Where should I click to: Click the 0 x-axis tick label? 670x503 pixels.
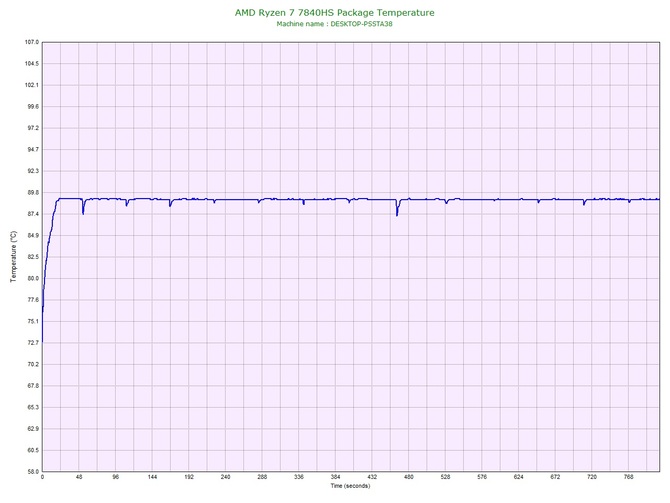(42, 477)
